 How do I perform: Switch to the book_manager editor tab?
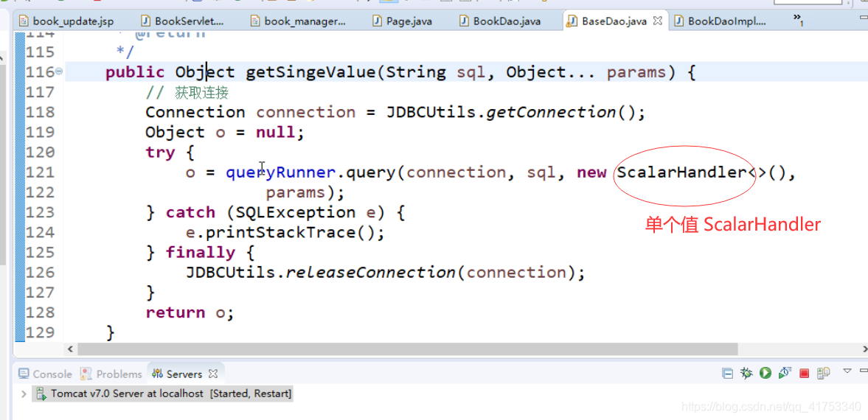[299, 21]
